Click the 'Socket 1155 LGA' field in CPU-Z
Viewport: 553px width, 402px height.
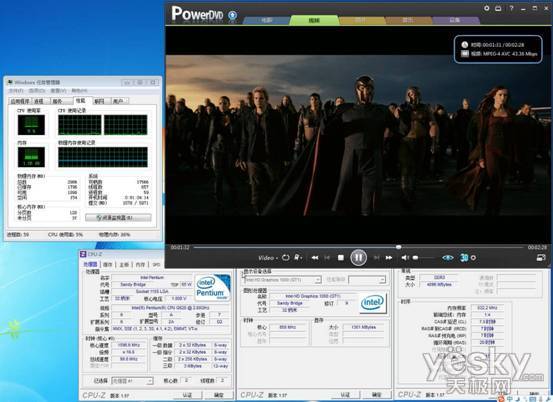152,292
